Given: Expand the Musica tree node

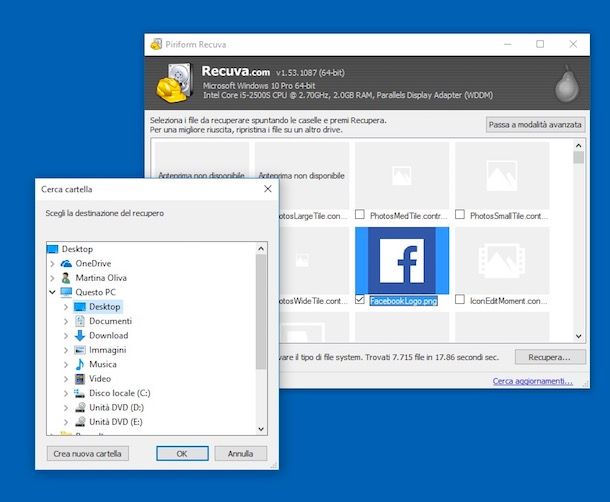Looking at the screenshot, I should [x=66, y=365].
